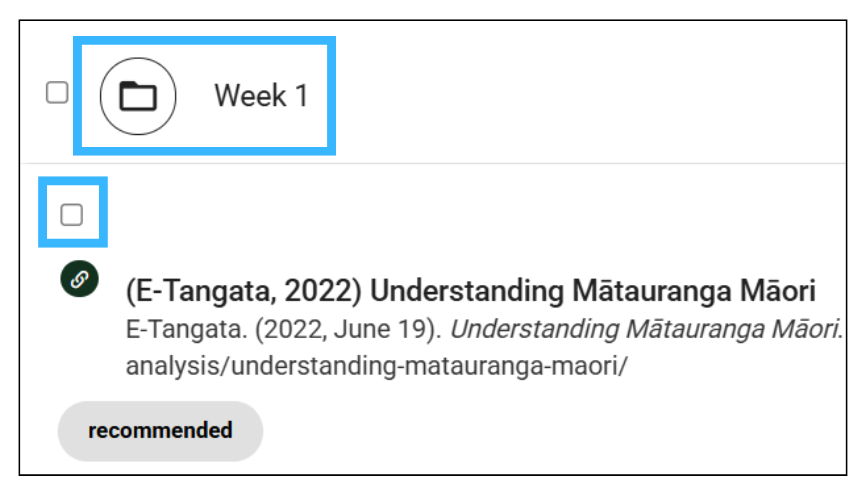The width and height of the screenshot is (866, 493).
Task: Click the word "Week" in the folder name
Action: pyautogui.click(x=250, y=96)
